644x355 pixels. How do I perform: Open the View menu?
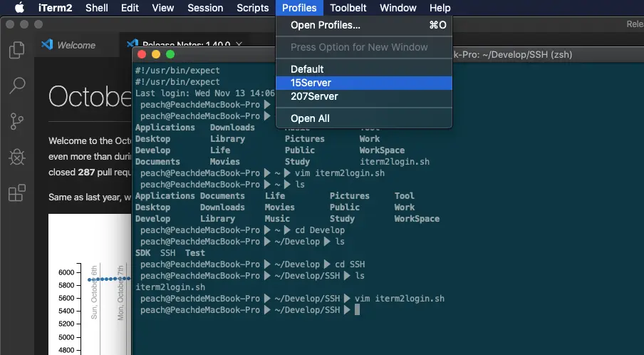(x=163, y=8)
